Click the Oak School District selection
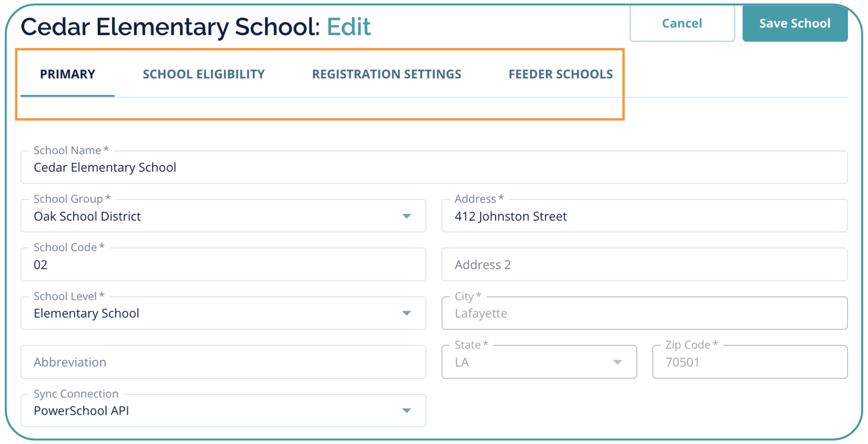Viewport: 868px width, 444px height. pyautogui.click(x=87, y=216)
